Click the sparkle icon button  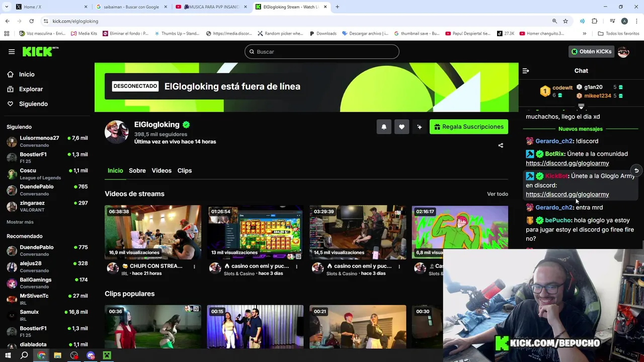(419, 127)
